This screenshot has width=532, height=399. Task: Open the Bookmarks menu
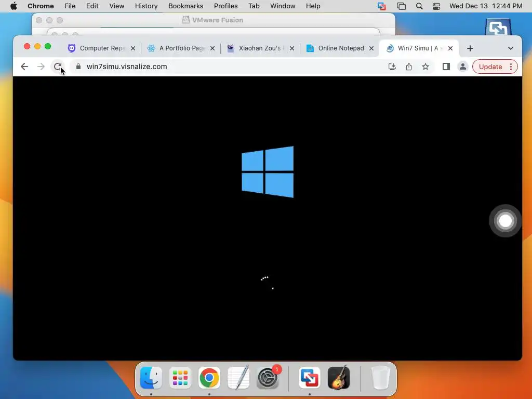click(185, 6)
